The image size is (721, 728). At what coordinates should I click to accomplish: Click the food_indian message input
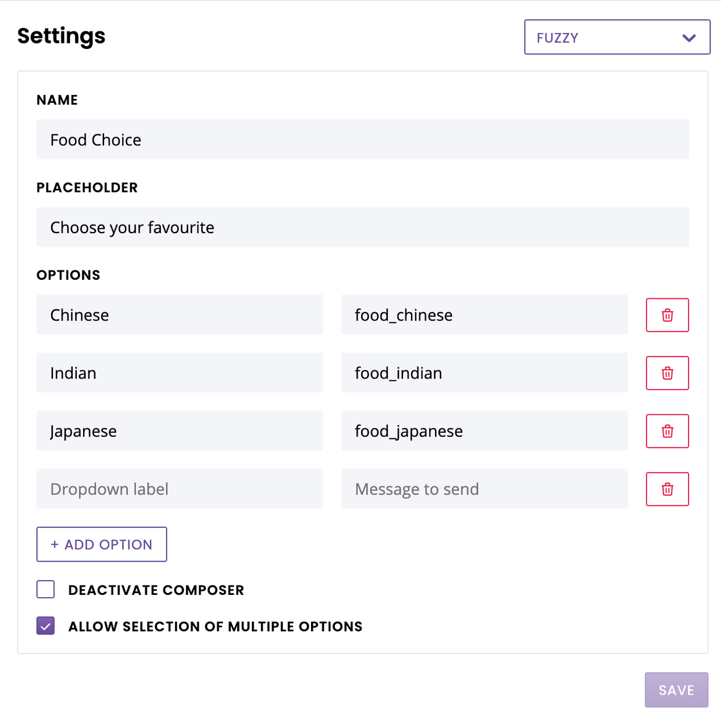[484, 373]
